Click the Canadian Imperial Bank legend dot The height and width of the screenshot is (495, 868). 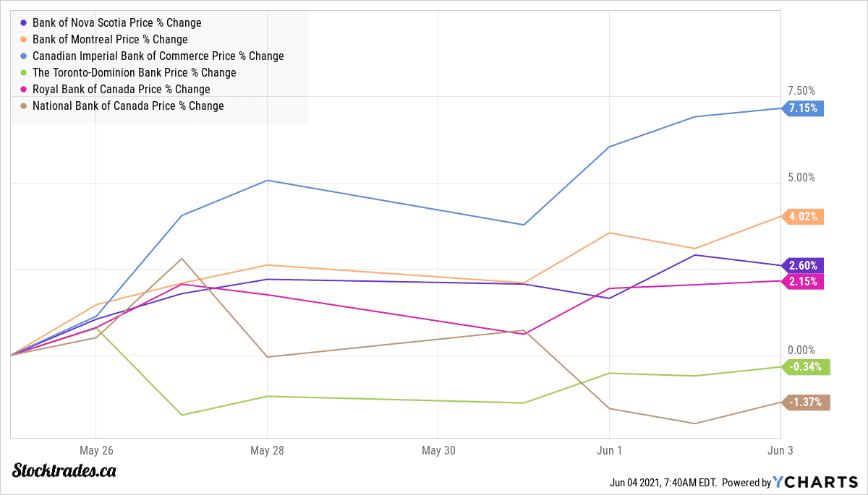pos(25,56)
